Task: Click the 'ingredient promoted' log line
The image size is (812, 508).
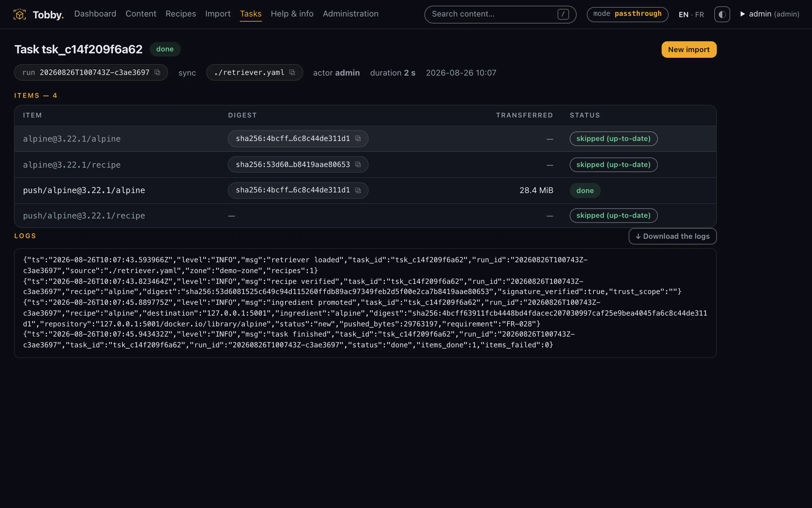Action: (x=365, y=313)
